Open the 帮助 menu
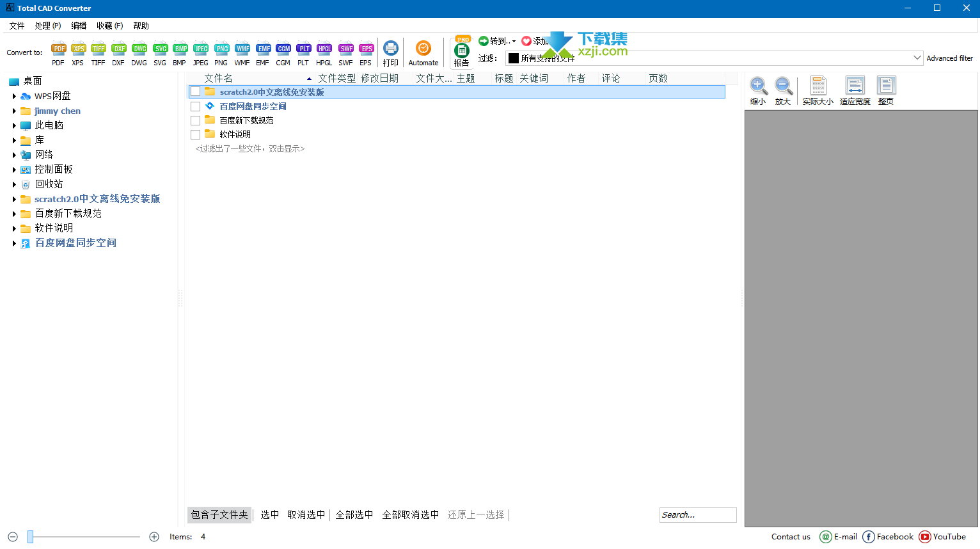 (141, 26)
